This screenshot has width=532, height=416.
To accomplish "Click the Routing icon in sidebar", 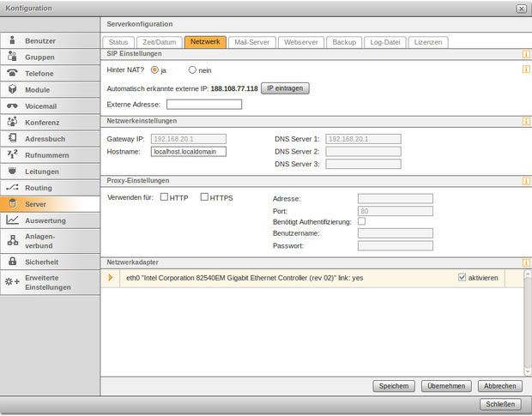I will 12,187.
